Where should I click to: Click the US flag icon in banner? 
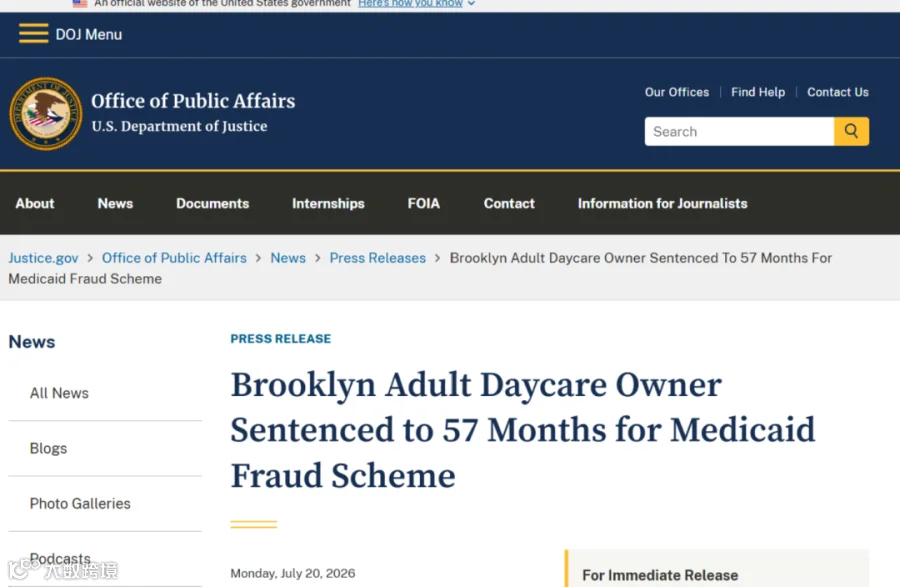(x=80, y=3)
